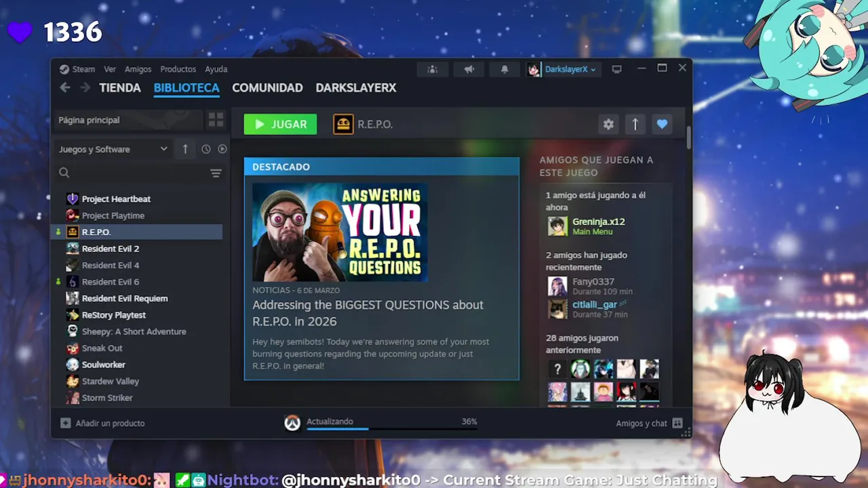Open advanced filters icon next to search
Image resolution: width=868 pixels, height=488 pixels.
[x=216, y=174]
